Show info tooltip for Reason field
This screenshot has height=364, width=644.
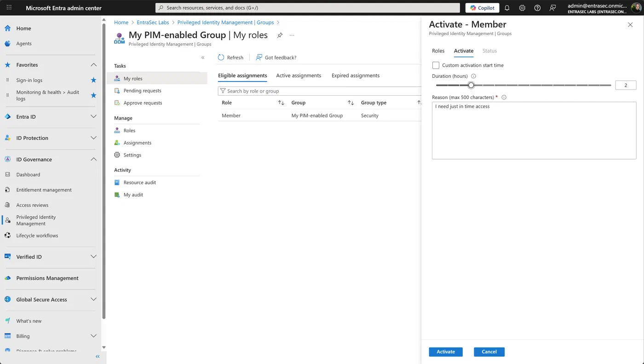click(504, 98)
